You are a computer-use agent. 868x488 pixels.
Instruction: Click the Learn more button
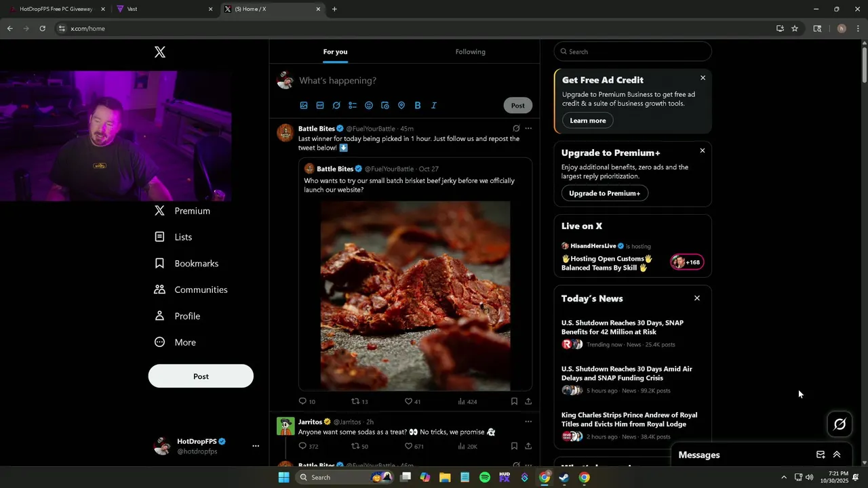point(588,121)
